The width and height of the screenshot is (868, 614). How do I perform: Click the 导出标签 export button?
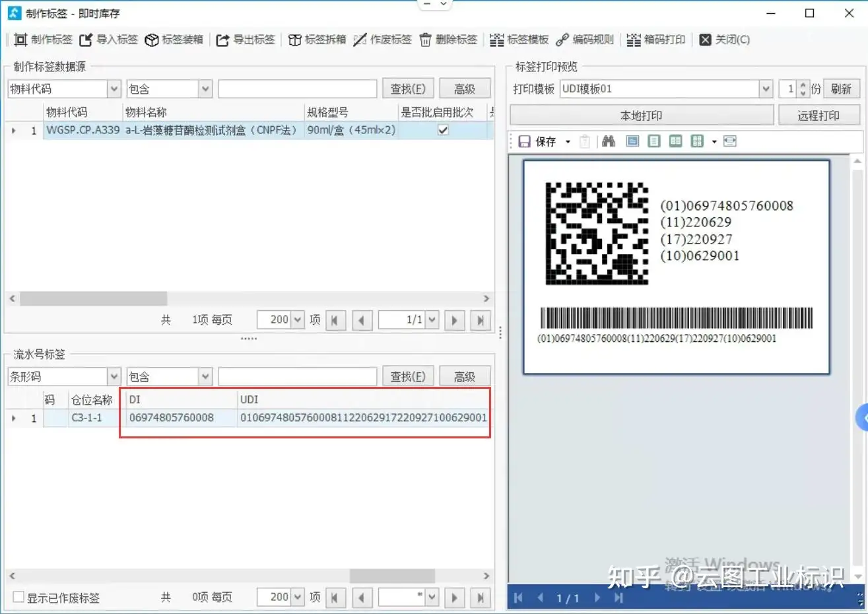pyautogui.click(x=246, y=40)
